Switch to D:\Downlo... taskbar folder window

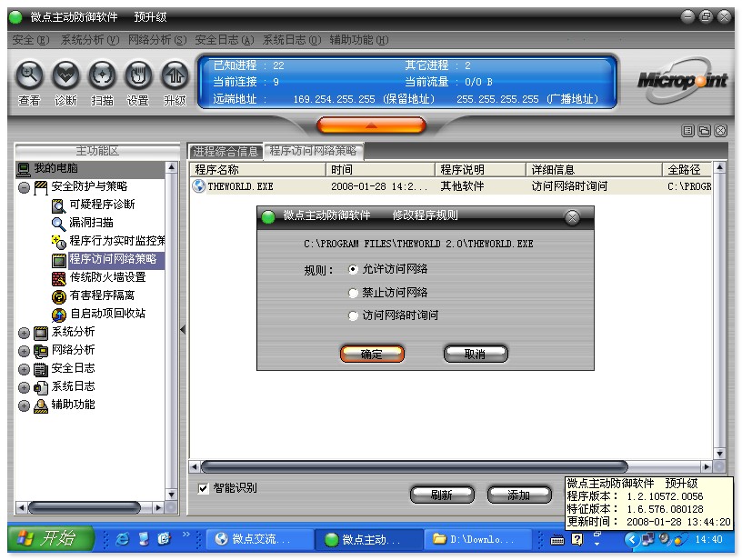478,539
